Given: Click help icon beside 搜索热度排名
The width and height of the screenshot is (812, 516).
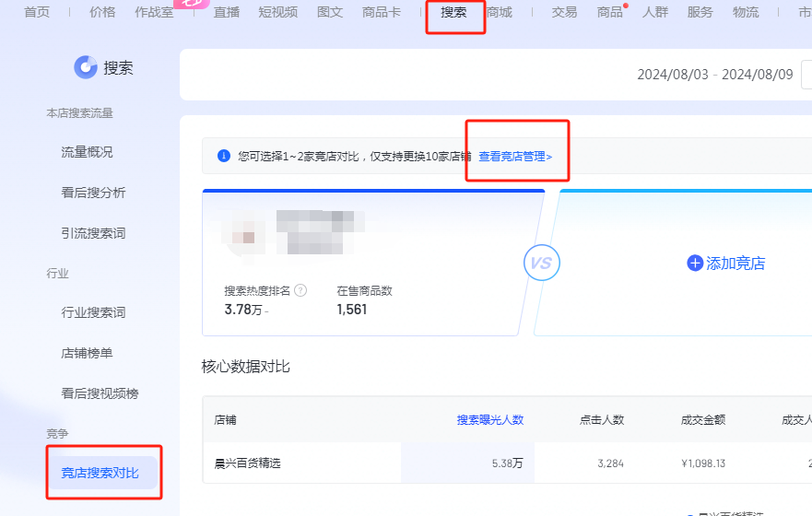Looking at the screenshot, I should pyautogui.click(x=300, y=290).
